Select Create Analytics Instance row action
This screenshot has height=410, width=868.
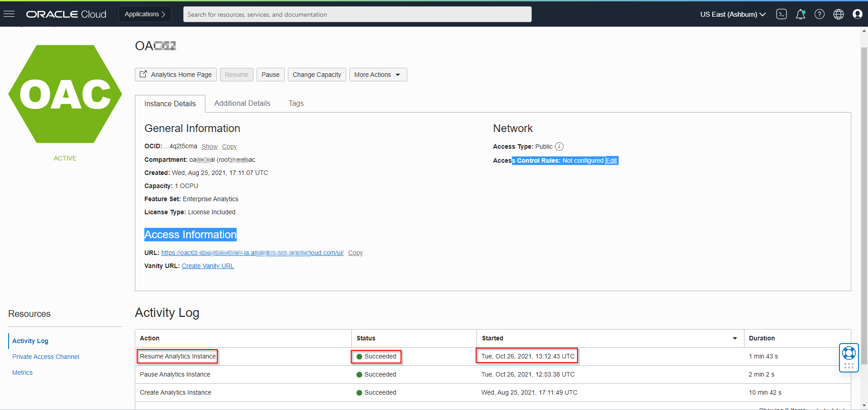pyautogui.click(x=176, y=392)
